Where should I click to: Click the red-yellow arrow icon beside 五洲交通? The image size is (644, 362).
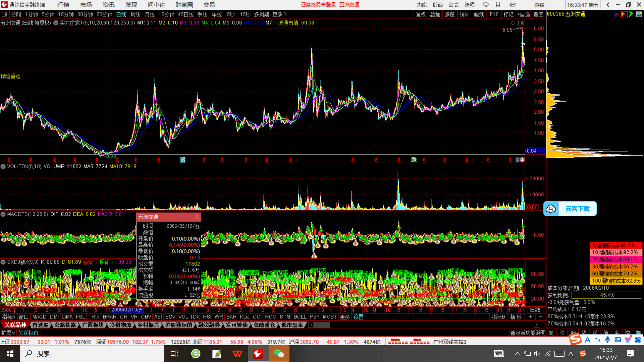[624, 14]
